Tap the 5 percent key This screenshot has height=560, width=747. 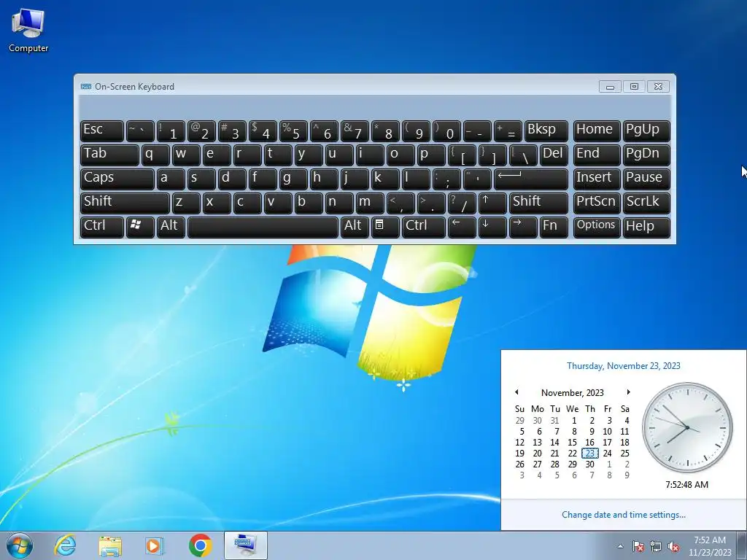(x=293, y=131)
